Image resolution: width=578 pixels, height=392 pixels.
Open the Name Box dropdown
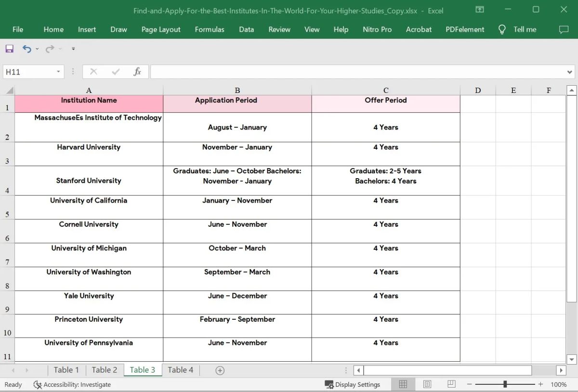click(x=57, y=71)
